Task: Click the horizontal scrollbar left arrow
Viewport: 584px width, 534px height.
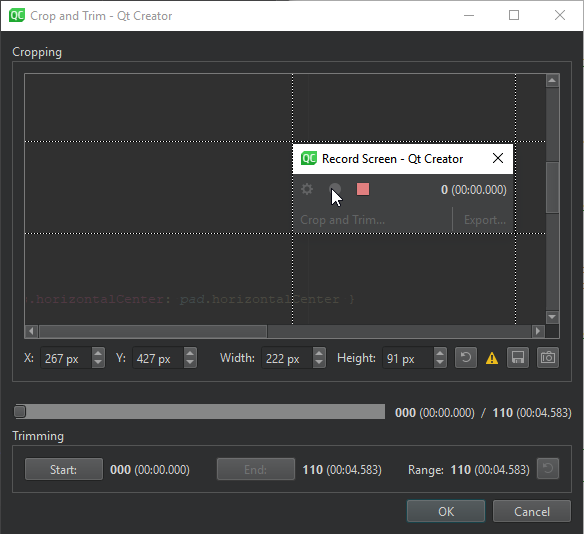Action: [x=31, y=331]
